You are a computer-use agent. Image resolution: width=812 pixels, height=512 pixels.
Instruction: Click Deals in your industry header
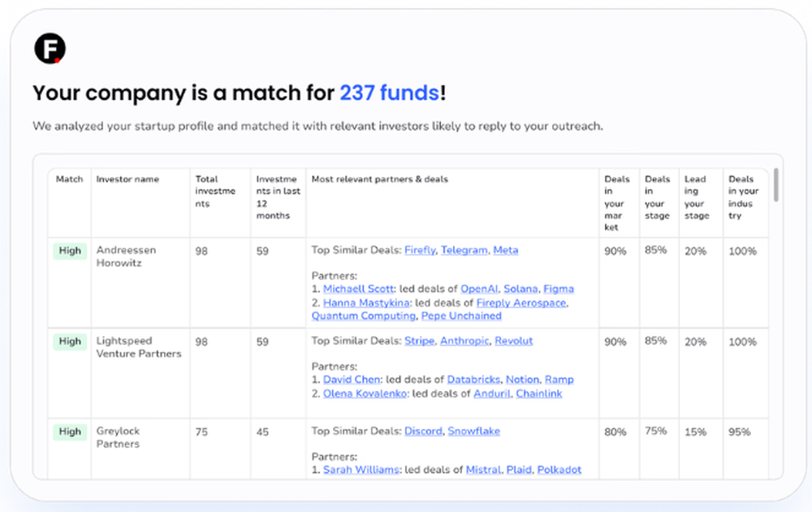[743, 197]
